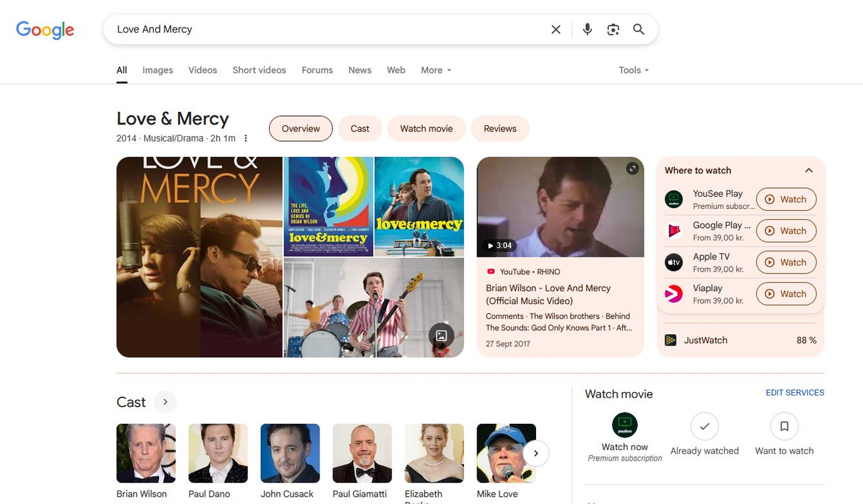The image size is (863, 504).
Task: Select the Web results tab
Action: coord(396,70)
